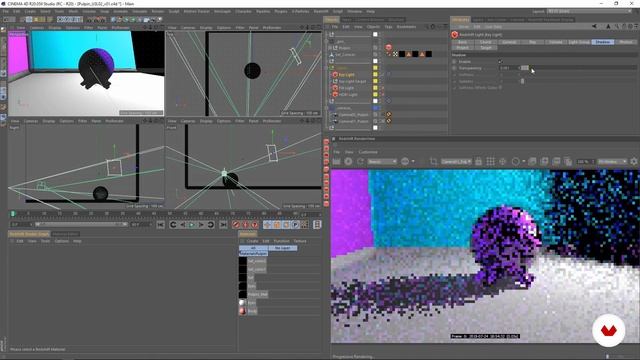This screenshot has height=360, width=640.
Task: Click the RenderView IPR play icon
Action: (348, 162)
